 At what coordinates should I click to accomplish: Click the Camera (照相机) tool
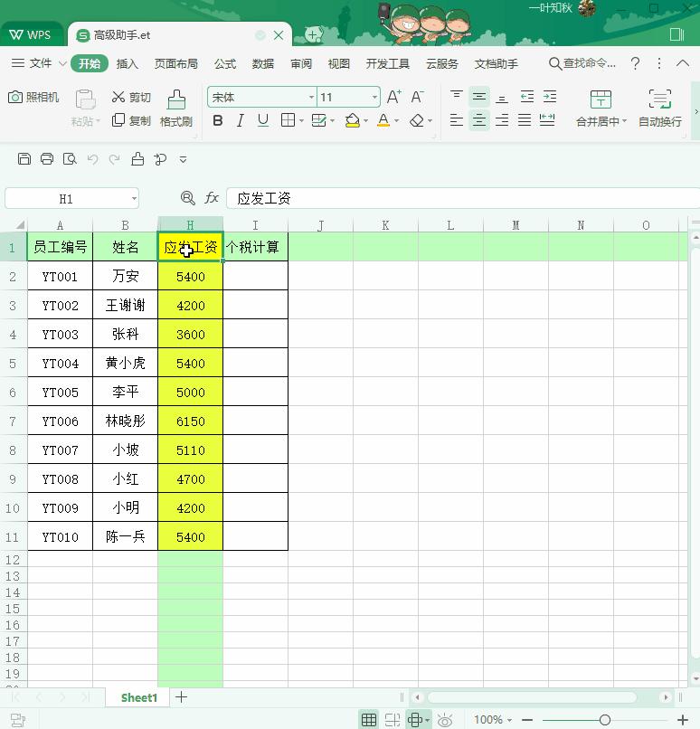[x=33, y=97]
